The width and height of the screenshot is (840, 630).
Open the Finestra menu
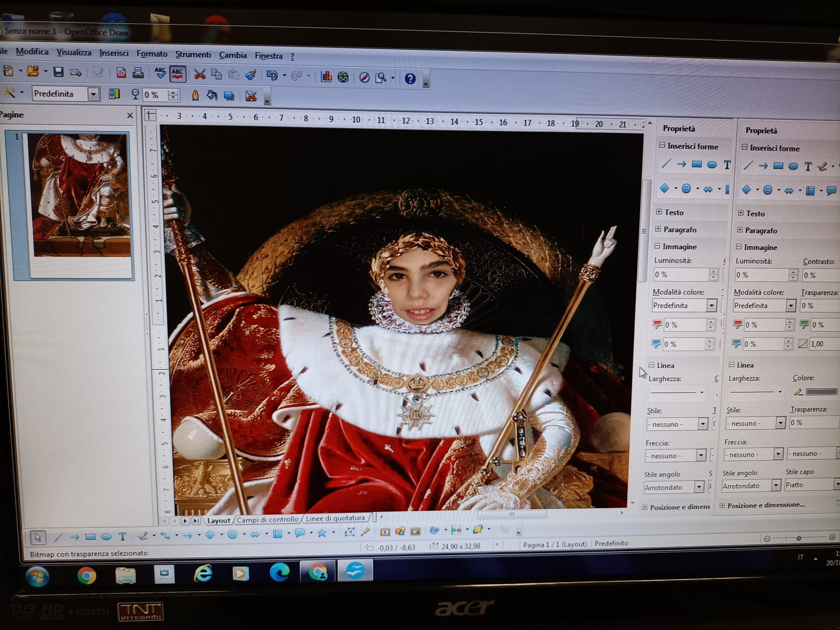click(268, 56)
